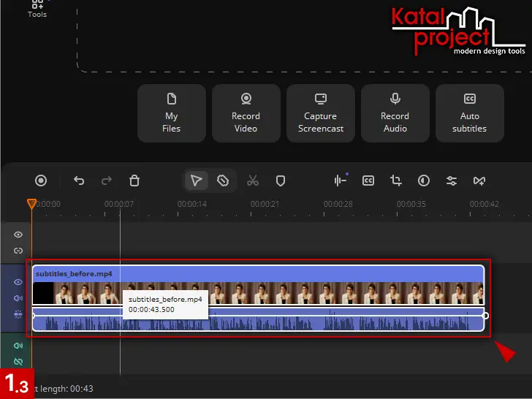The height and width of the screenshot is (399, 532).
Task: Open audio waveform tools icon
Action: pos(340,180)
